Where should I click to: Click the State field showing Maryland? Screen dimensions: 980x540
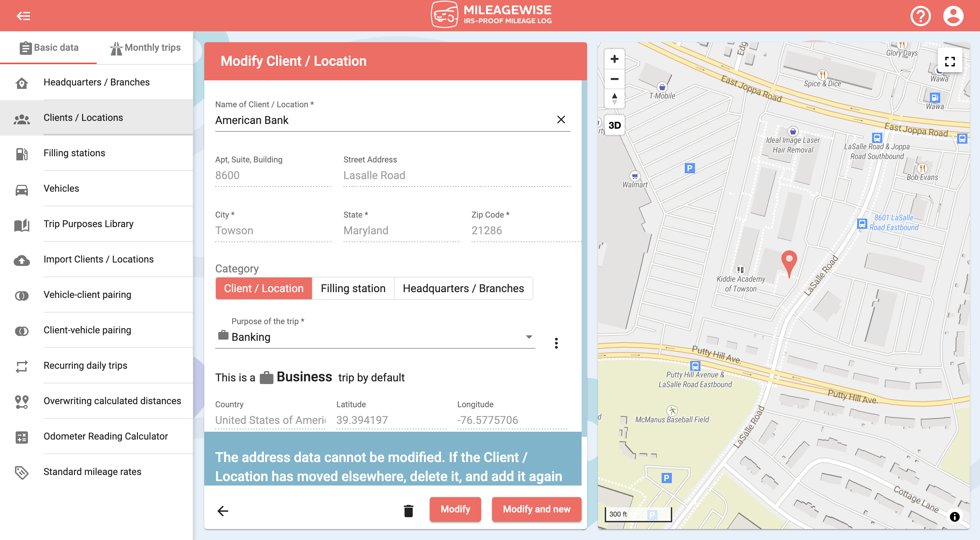click(x=402, y=231)
